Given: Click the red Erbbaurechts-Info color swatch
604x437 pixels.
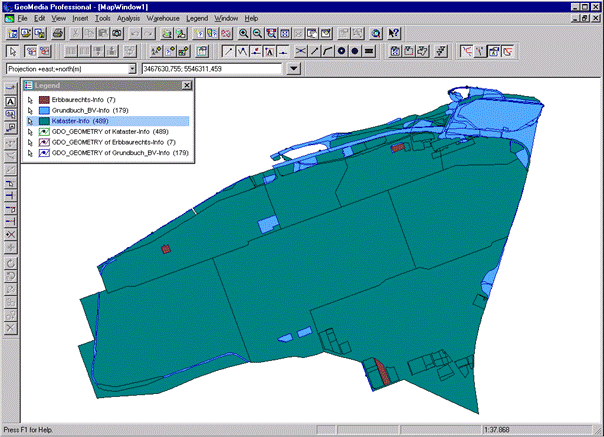Looking at the screenshot, I should (44, 100).
